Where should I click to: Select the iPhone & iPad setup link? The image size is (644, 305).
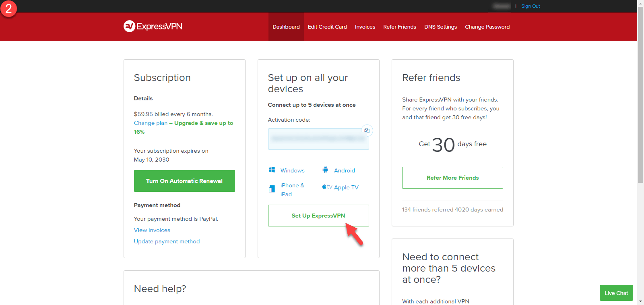(292, 190)
